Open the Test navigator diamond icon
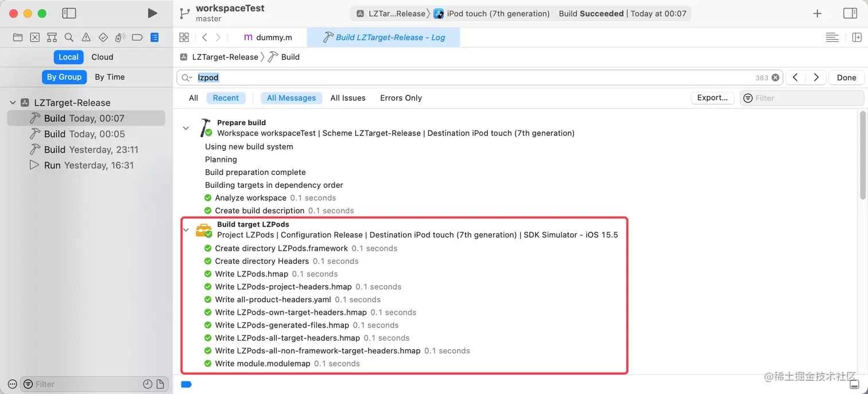The height and width of the screenshot is (394, 868). pyautogui.click(x=103, y=37)
